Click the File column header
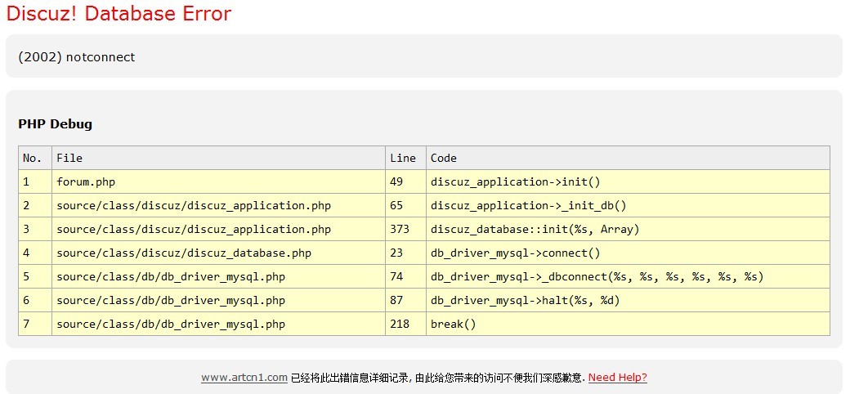 point(219,159)
